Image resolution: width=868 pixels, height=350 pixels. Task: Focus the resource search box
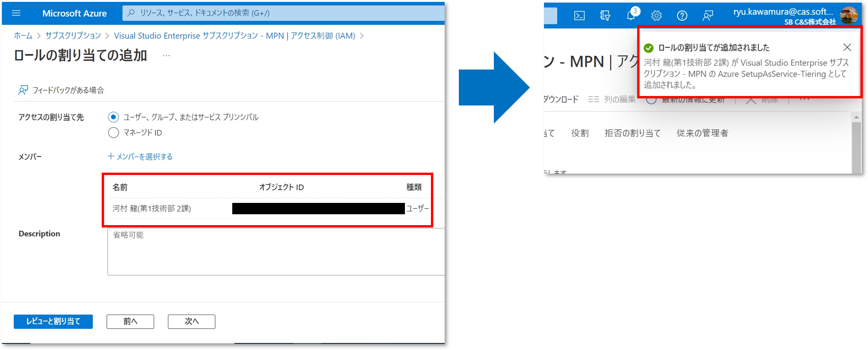284,13
